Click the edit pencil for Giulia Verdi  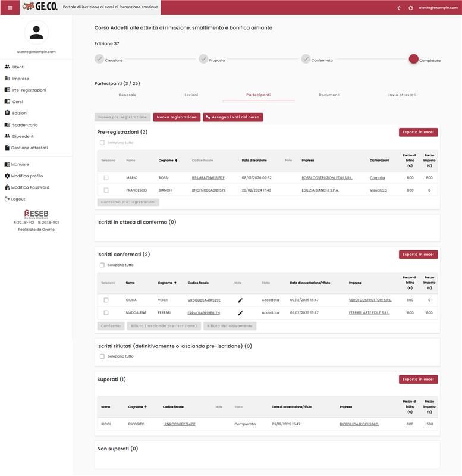click(240, 300)
